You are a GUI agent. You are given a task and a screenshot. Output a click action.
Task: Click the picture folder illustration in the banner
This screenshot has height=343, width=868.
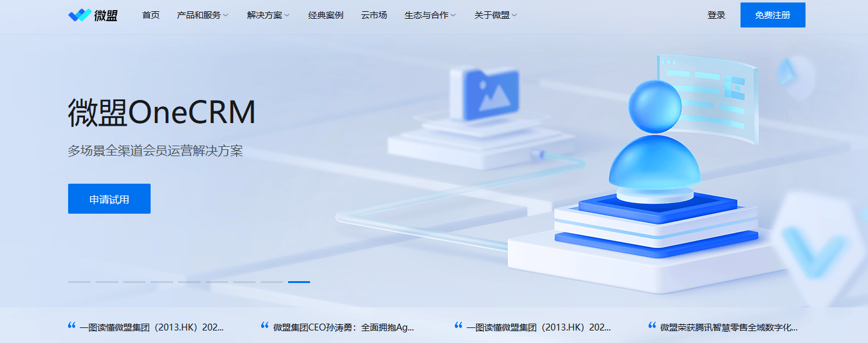[484, 94]
